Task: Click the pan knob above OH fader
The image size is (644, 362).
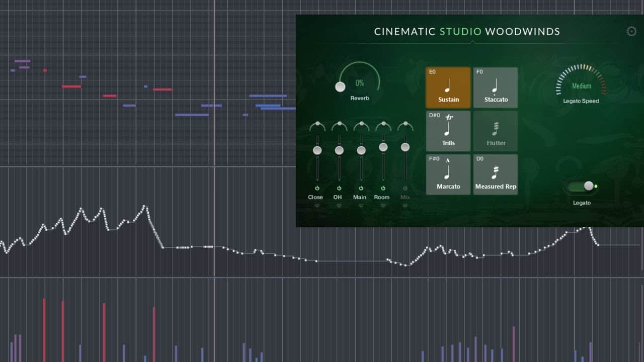Action: pos(339,125)
